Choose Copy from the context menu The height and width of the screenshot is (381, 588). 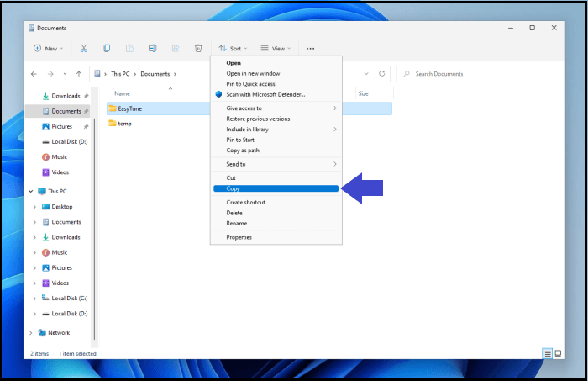[x=234, y=188]
